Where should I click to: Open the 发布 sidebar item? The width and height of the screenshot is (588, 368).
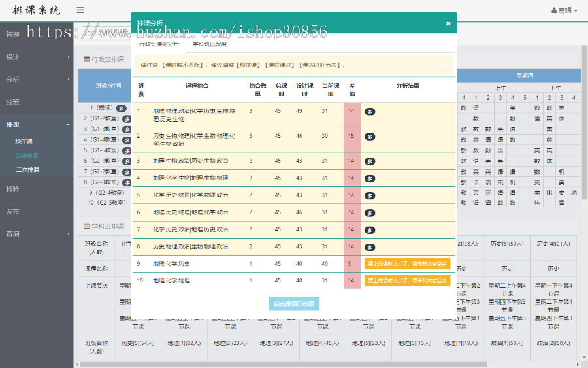(37, 212)
